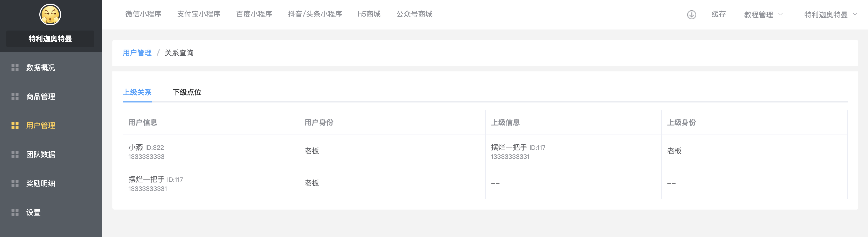Screen dimensions: 868x237
Task: Open 公众号商城 in top navigation
Action: tap(414, 14)
